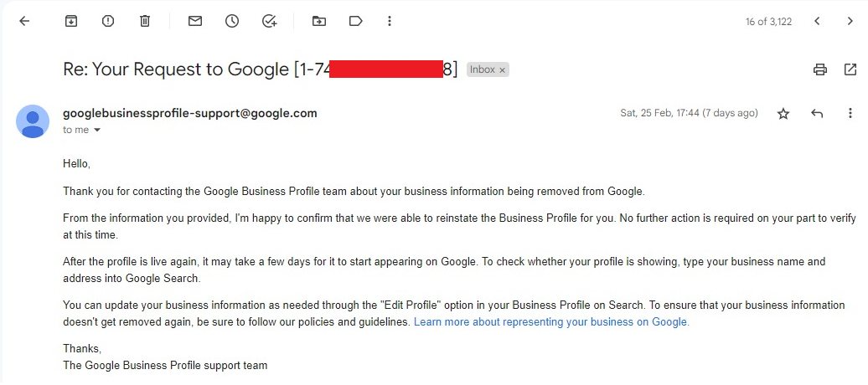
Task: Print all messages in conversation
Action: pyautogui.click(x=820, y=69)
